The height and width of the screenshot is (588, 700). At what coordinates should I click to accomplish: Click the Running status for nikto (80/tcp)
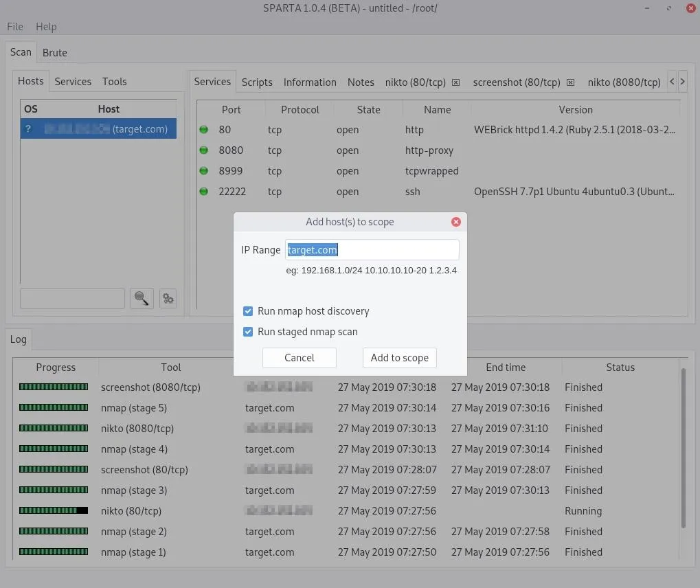pyautogui.click(x=583, y=511)
